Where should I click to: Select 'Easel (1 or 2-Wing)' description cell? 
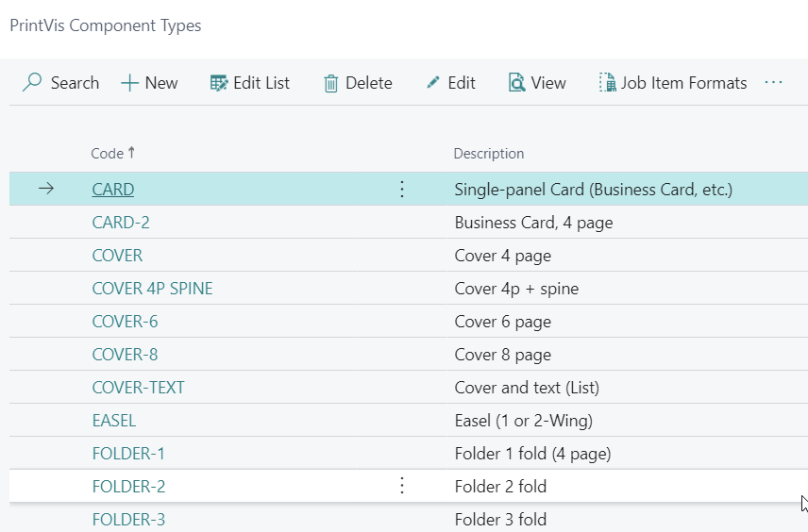click(524, 421)
